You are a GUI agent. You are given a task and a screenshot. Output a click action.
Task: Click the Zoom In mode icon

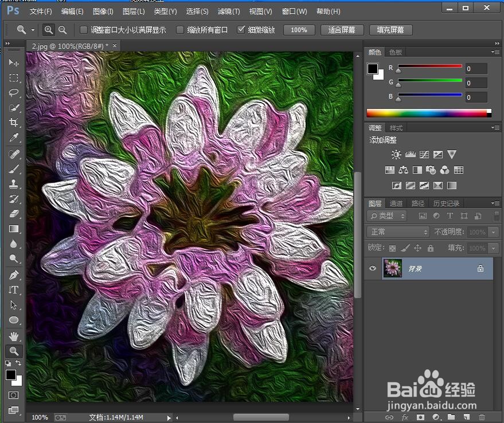click(x=49, y=30)
